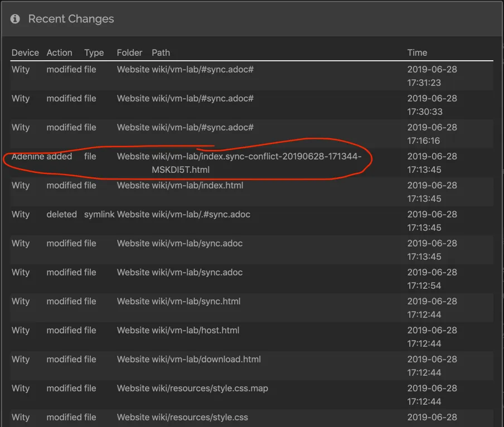504x427 pixels.
Task: Click the 17:31:23 timestamp
Action: 424,83
